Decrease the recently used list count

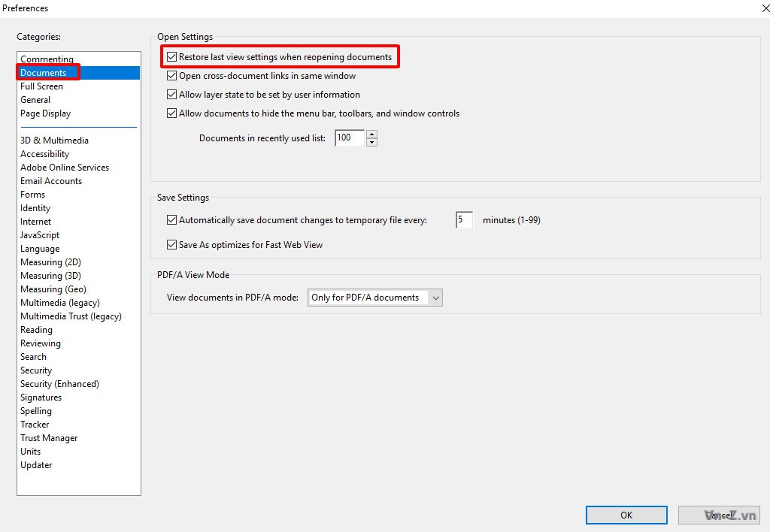[372, 142]
